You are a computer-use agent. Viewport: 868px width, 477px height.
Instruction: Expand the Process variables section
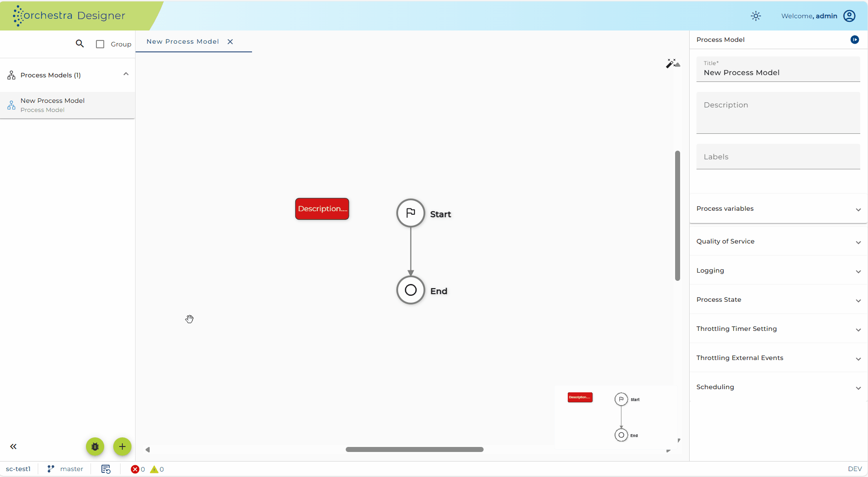pos(778,208)
